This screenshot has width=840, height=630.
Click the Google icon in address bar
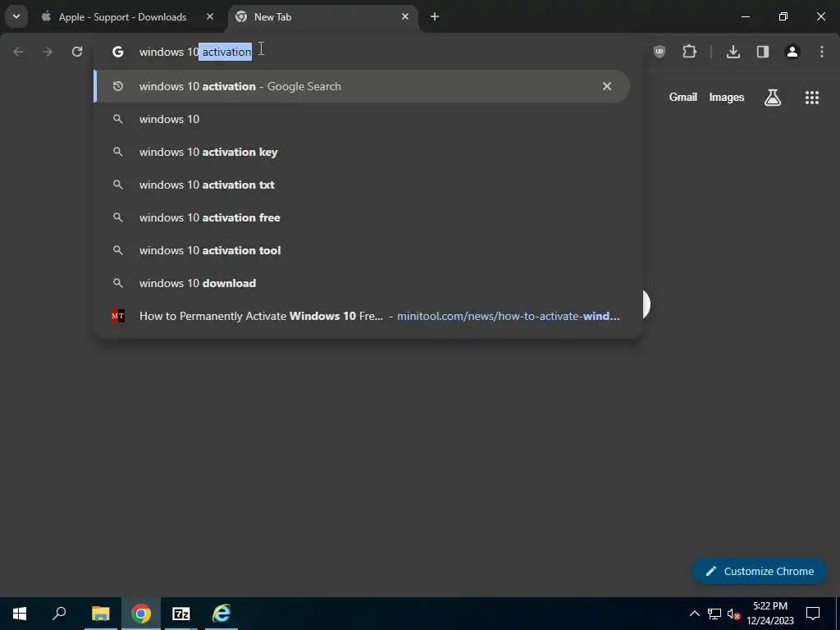tap(118, 52)
